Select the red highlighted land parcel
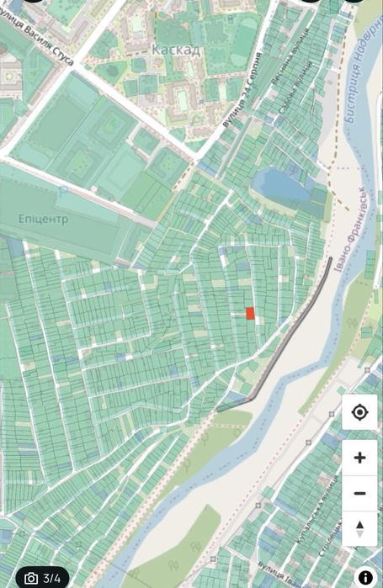Screen dimensions: 383x588 [250, 313]
